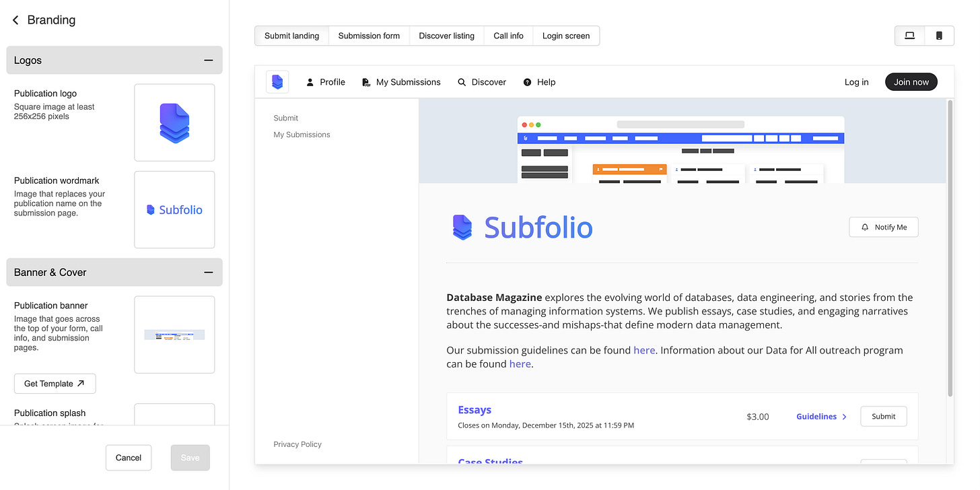Click the Essays closing date text

pyautogui.click(x=546, y=425)
